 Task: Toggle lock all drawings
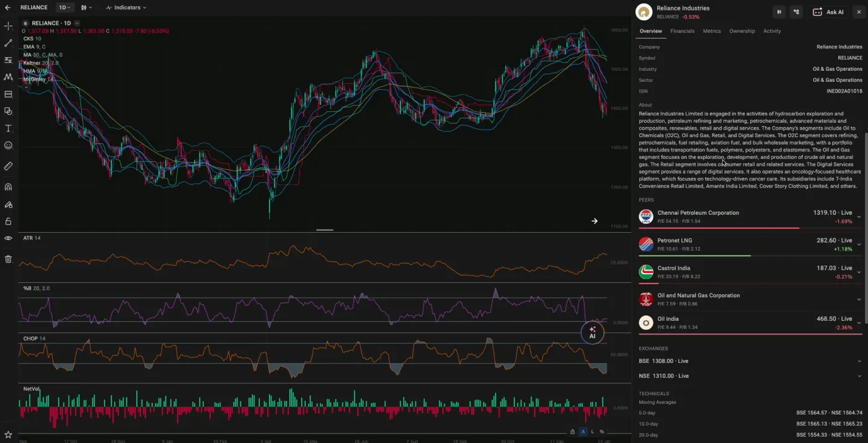pos(8,221)
